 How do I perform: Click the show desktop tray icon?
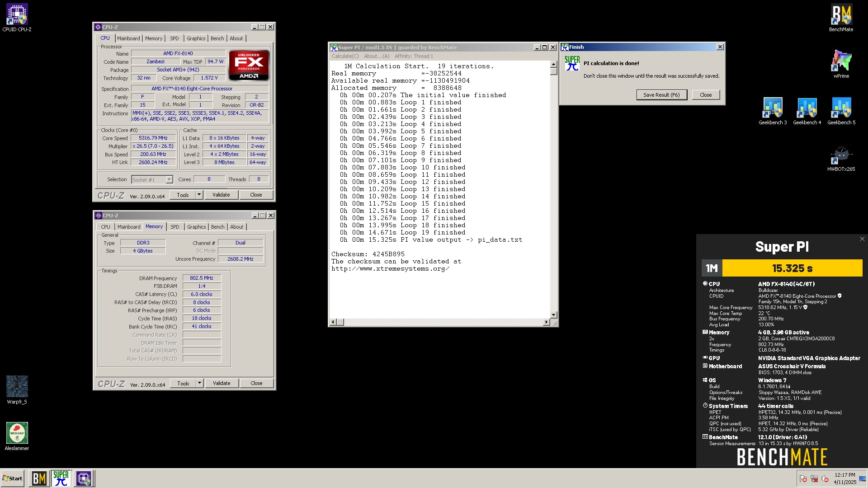pos(863,479)
